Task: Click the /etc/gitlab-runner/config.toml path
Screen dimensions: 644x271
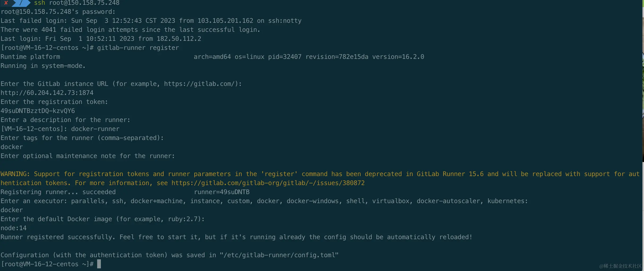Action: 279,255
